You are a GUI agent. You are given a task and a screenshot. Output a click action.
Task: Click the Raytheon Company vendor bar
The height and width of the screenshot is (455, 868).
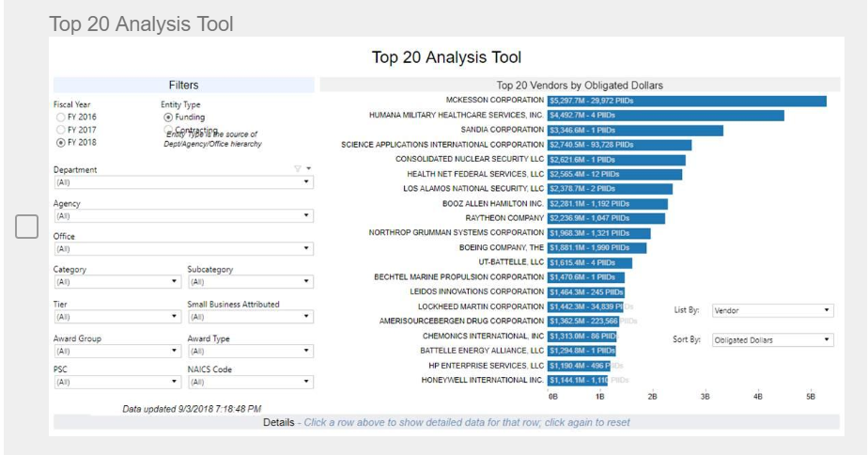606,218
